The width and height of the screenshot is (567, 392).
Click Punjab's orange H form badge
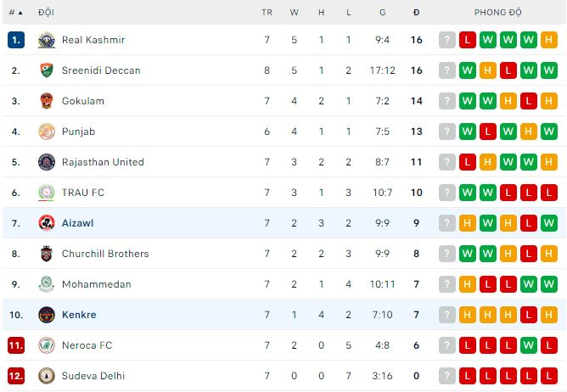[529, 132]
